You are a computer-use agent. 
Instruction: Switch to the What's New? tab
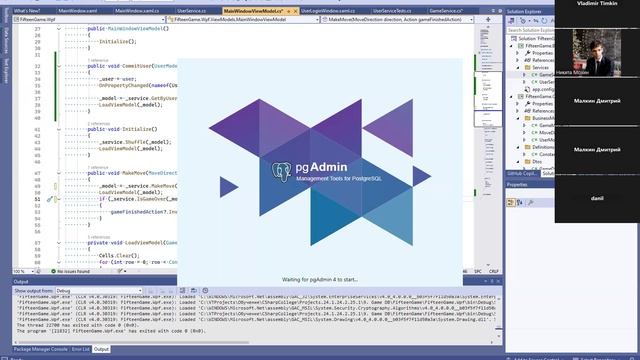pos(27,11)
